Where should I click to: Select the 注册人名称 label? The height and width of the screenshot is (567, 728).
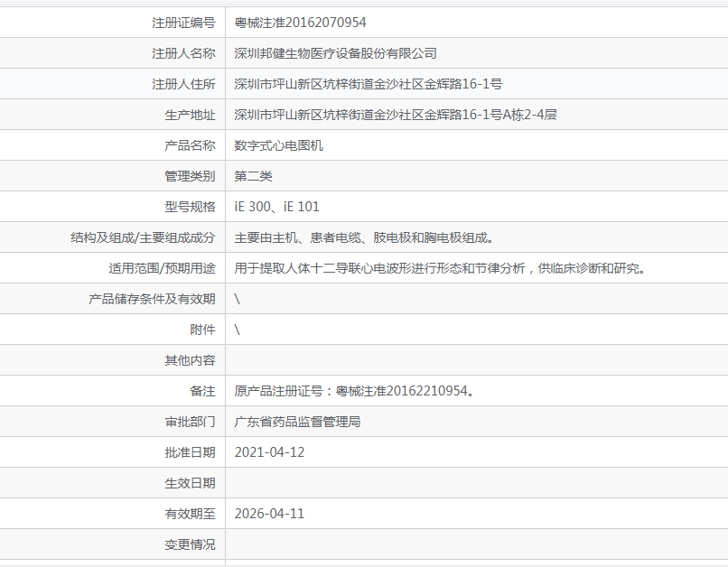[x=183, y=53]
